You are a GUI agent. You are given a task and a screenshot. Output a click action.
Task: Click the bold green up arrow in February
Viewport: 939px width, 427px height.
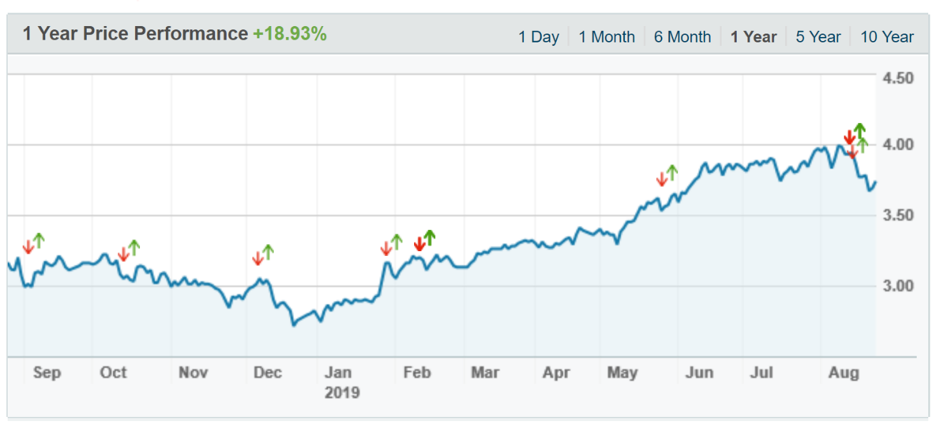(430, 237)
